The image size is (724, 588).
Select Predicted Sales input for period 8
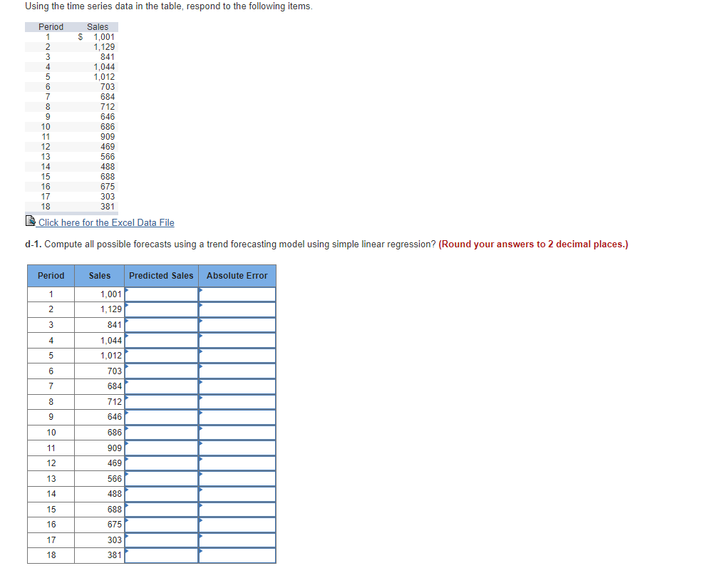[x=162, y=402]
